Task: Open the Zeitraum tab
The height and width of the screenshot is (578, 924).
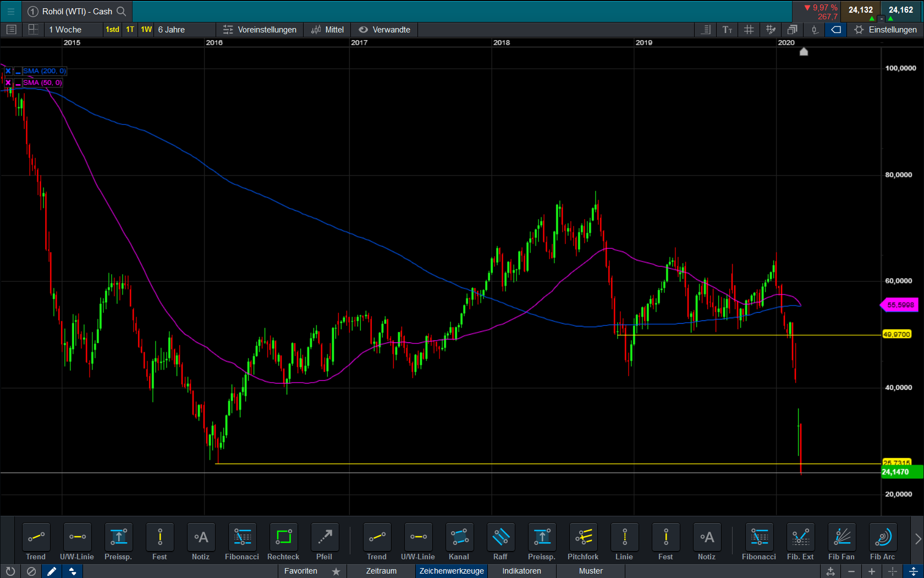Action: 381,571
